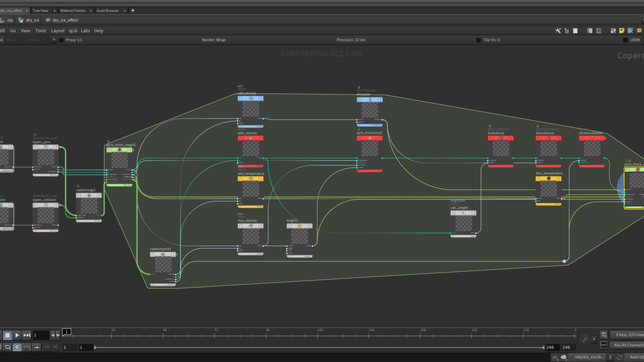Enable the UDIM checkbox
644x362 pixels.
625,40
